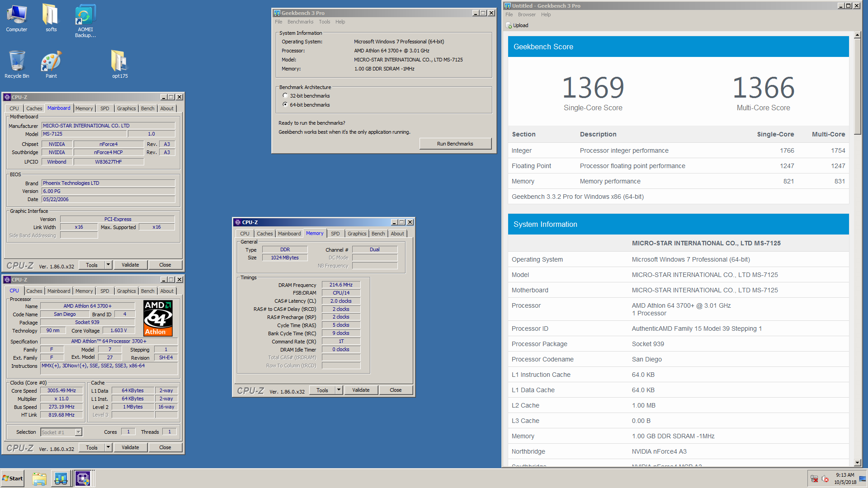Open the opt175 folder icon
This screenshot has height=488, width=868.
click(120, 64)
